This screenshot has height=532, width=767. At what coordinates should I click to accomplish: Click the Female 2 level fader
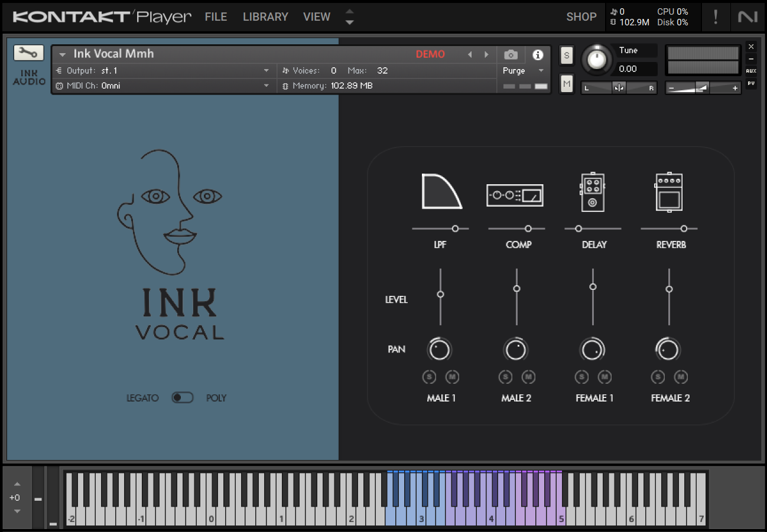tap(669, 289)
